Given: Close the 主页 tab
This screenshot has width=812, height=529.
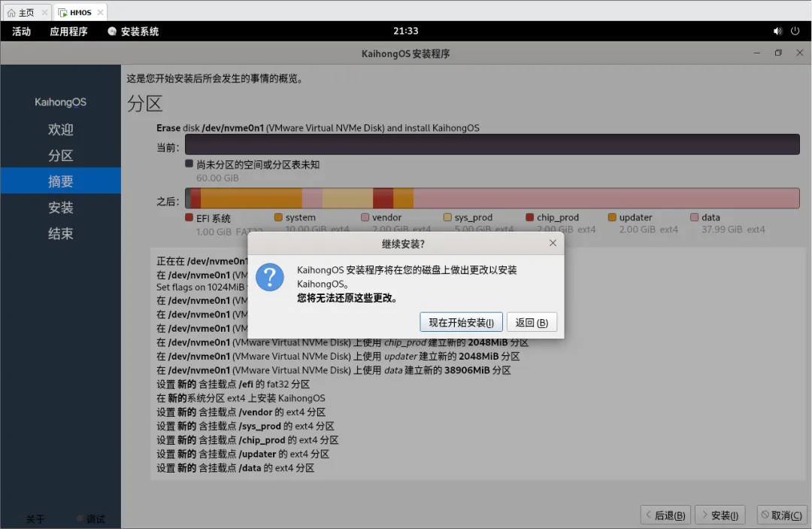Looking at the screenshot, I should pos(44,13).
